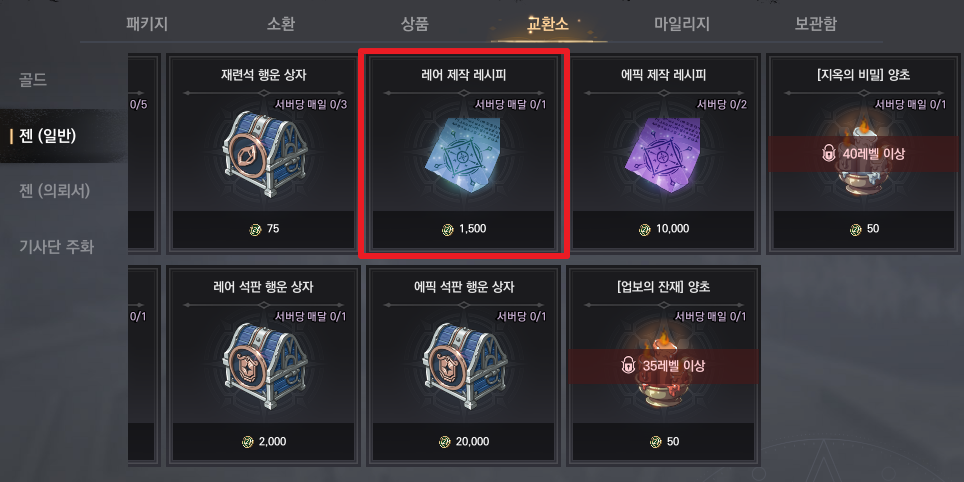The height and width of the screenshot is (482, 964).
Task: Click the 2,000 price on 레어 석판 상자
Action: [263, 442]
